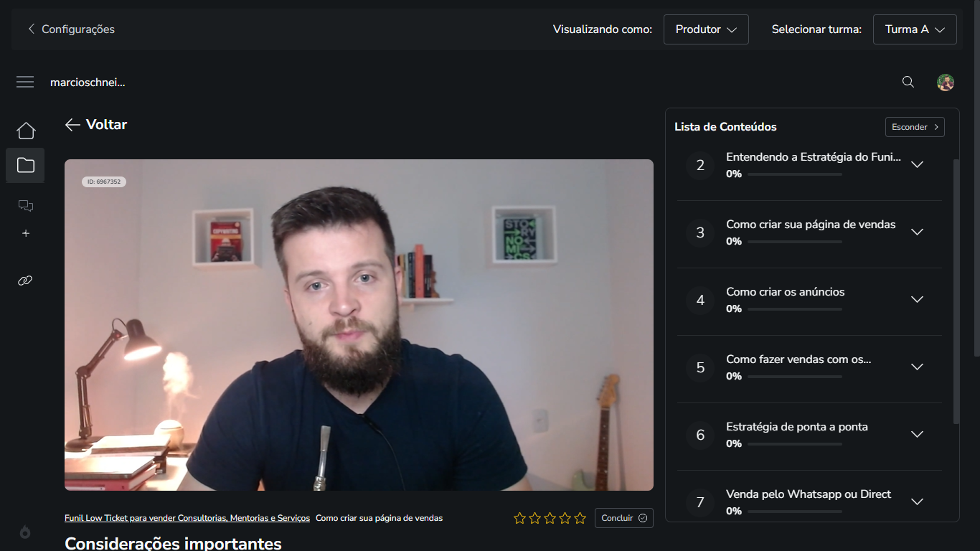Expand module 6 Estratégia de ponta a ponta
The image size is (980, 551).
(x=917, y=435)
